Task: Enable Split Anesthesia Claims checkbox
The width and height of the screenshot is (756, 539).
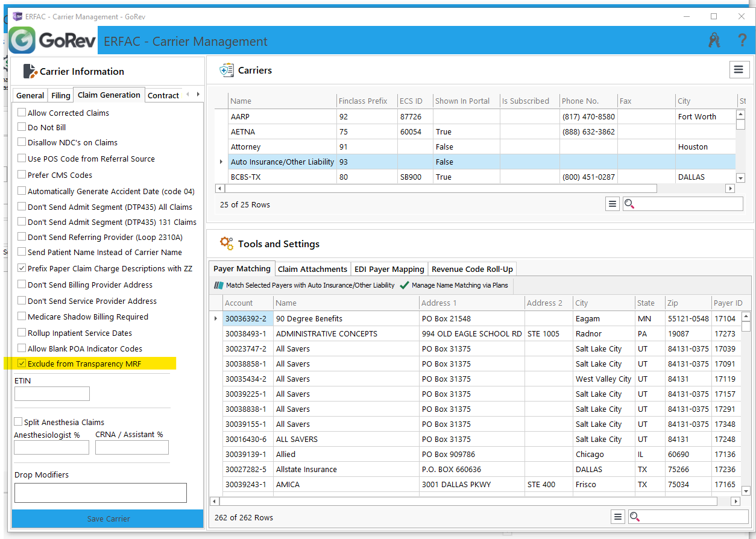Action: tap(19, 422)
